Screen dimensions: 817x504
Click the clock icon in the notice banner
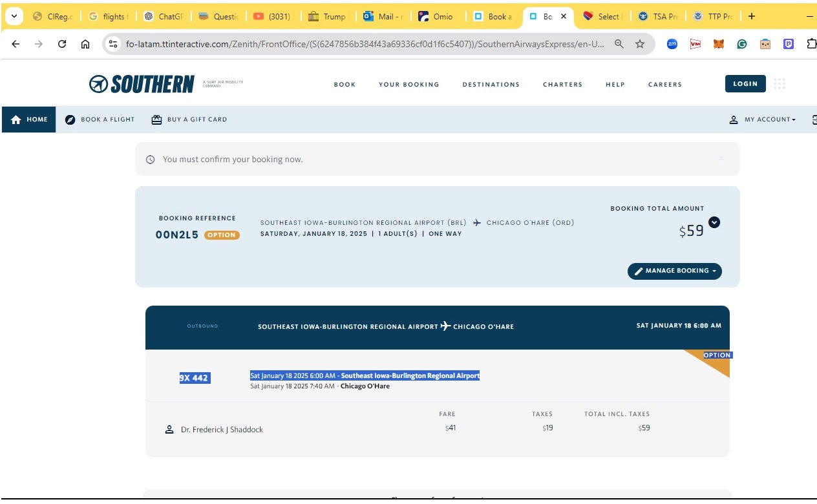pyautogui.click(x=151, y=160)
